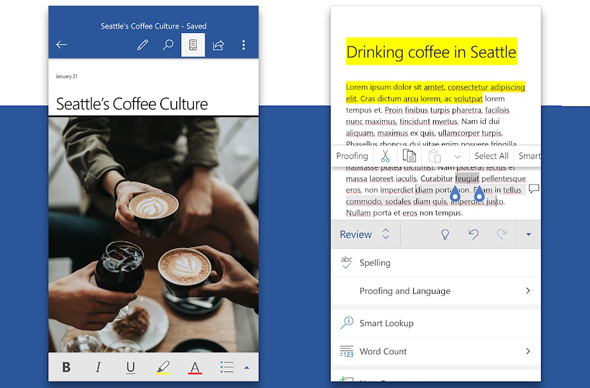Image resolution: width=590 pixels, height=388 pixels.
Task: Apply yellow highlighter pen color
Action: [163, 367]
